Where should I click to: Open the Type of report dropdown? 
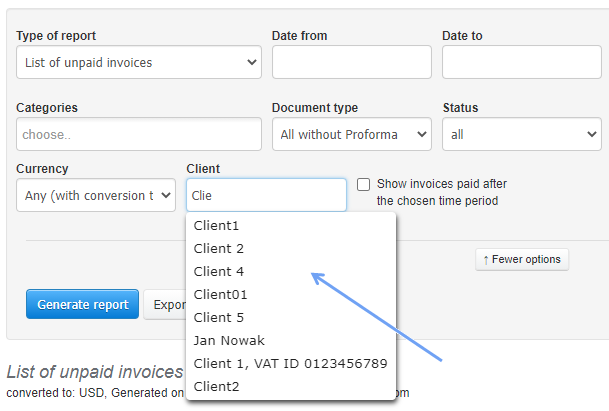pos(138,63)
